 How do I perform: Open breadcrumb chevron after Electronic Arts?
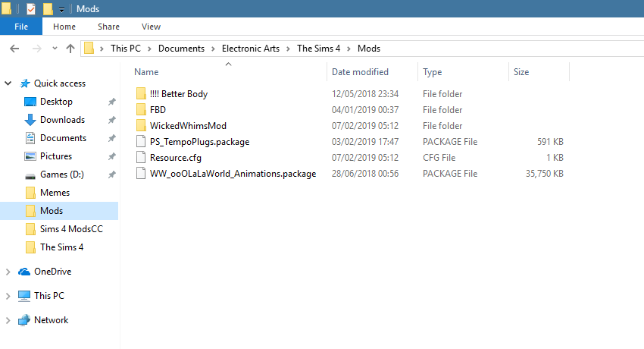[289, 49]
